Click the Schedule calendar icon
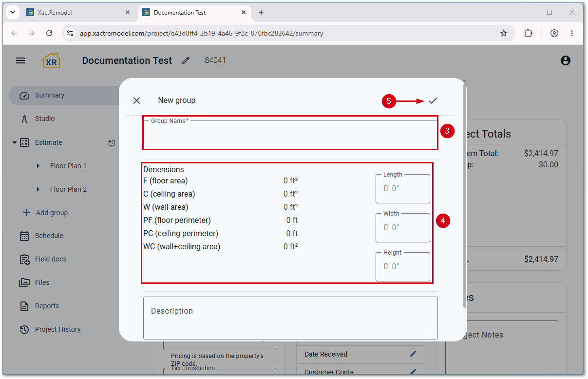The height and width of the screenshot is (379, 588). [24, 236]
